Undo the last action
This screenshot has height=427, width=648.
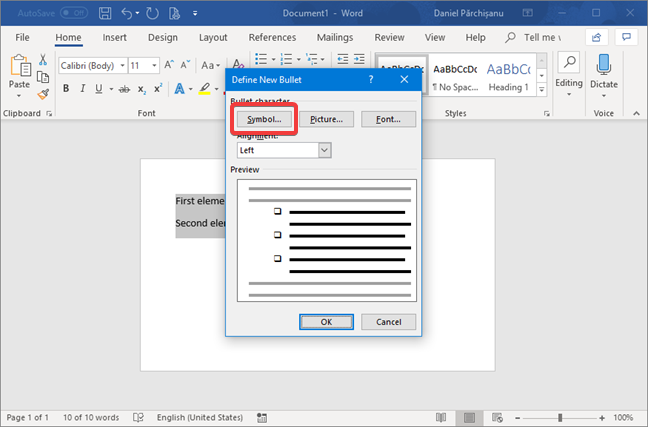[126, 13]
